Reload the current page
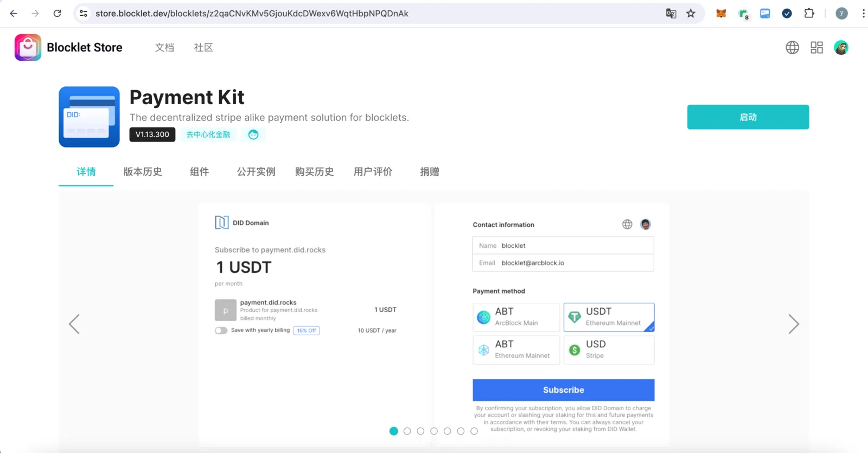 click(57, 14)
